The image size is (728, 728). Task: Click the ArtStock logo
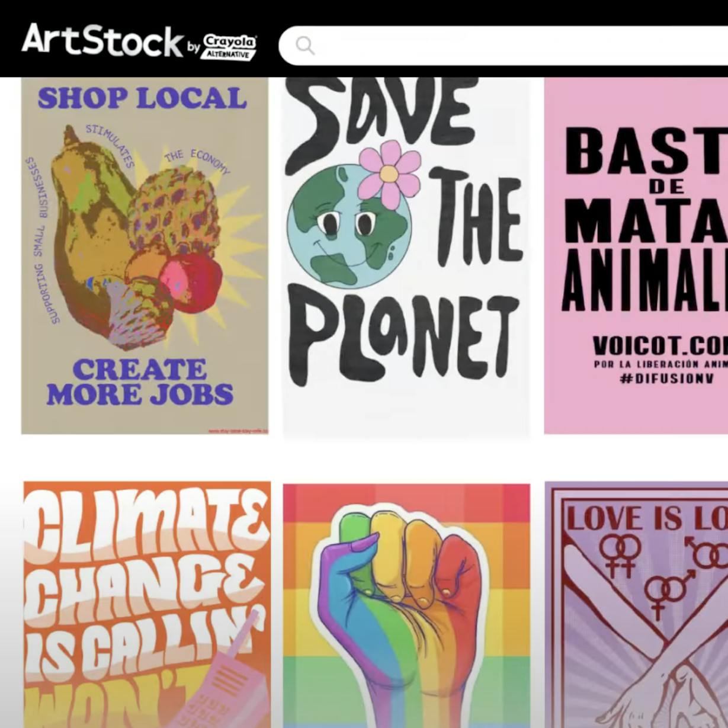click(102, 40)
